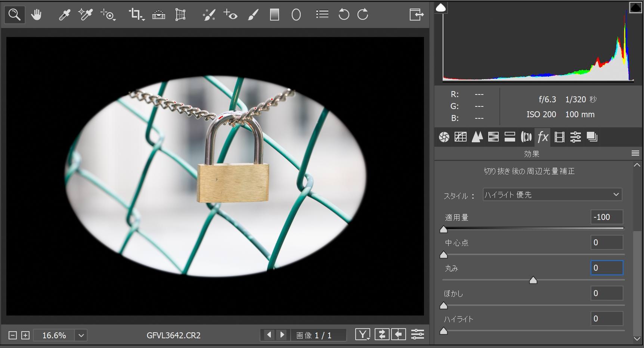Click the 丸み slider handle
This screenshot has height=348, width=644.
(x=533, y=280)
